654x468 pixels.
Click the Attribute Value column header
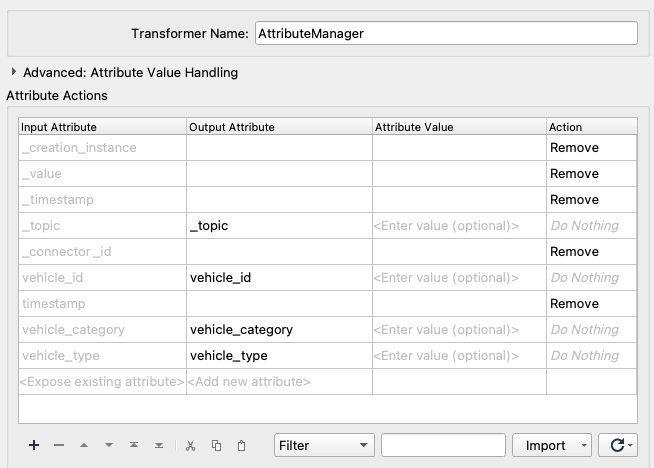coord(459,127)
